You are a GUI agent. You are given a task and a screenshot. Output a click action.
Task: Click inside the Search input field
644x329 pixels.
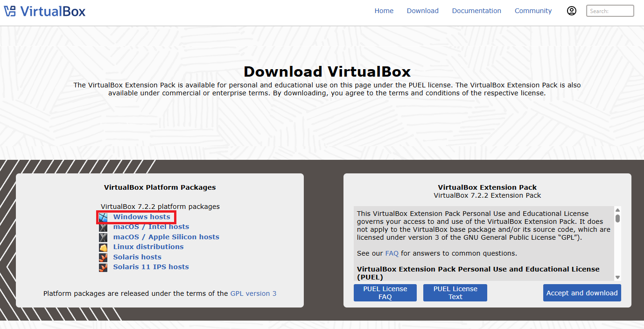point(609,11)
